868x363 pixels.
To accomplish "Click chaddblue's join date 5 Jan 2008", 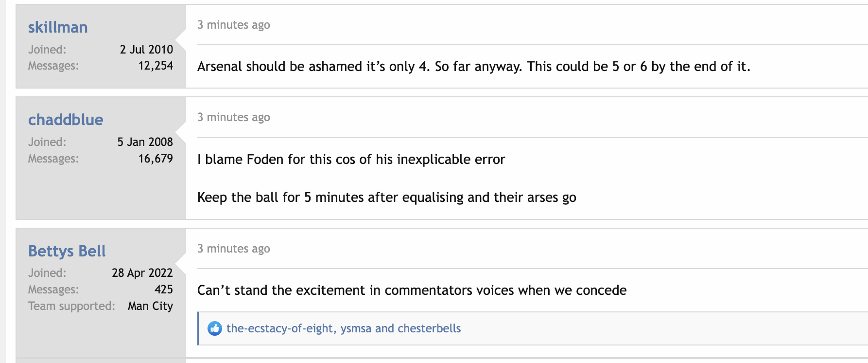I will 145,142.
